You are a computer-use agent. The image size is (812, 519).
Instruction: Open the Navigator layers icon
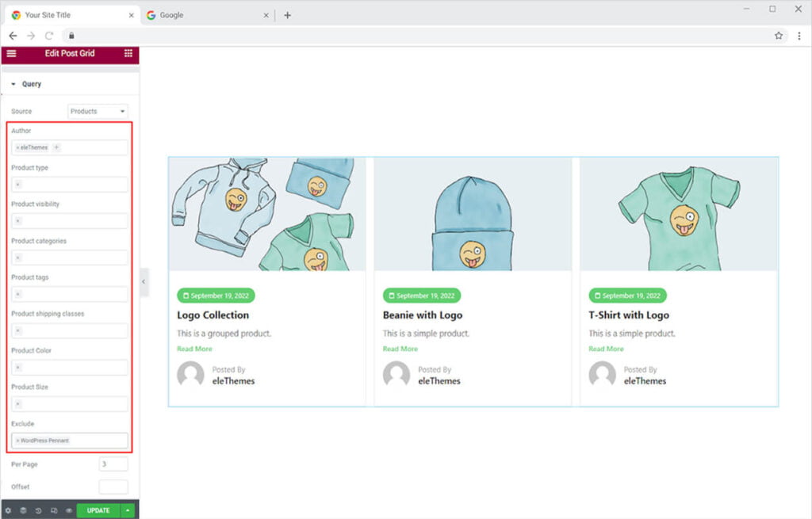23,511
